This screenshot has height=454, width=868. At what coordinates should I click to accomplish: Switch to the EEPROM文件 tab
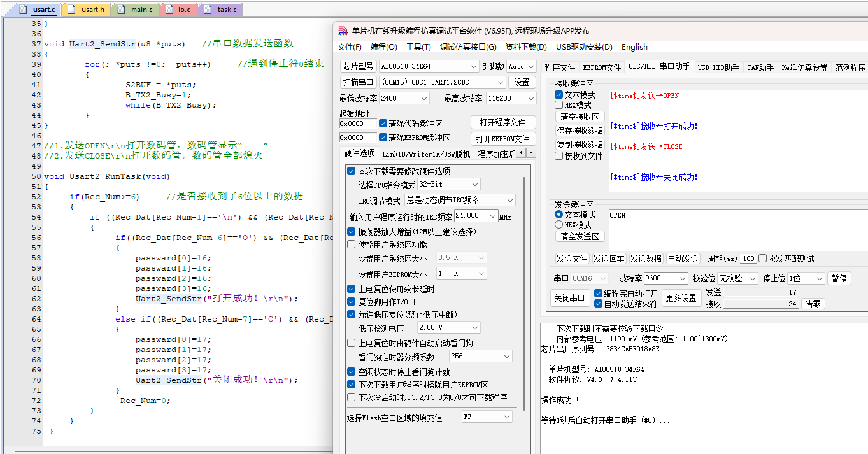(602, 67)
